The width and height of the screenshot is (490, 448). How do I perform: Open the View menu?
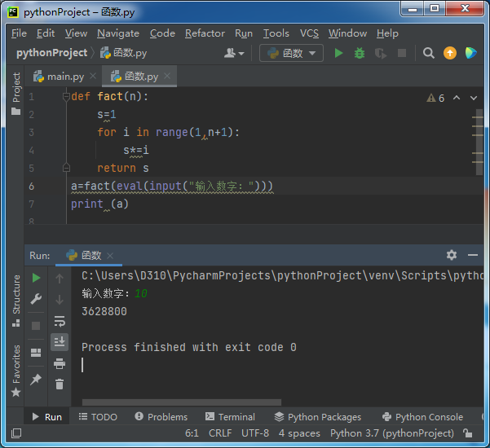click(x=77, y=33)
